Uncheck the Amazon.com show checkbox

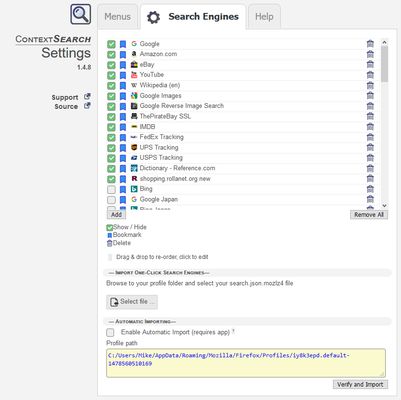click(x=111, y=54)
